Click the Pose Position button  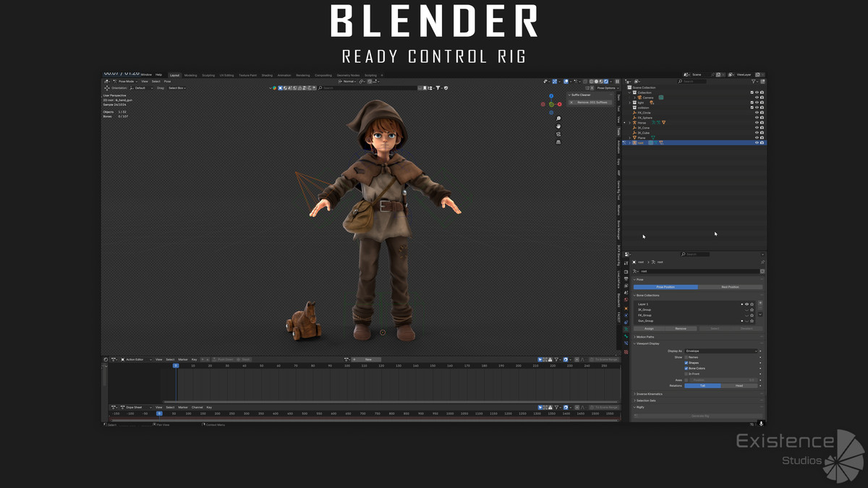665,287
